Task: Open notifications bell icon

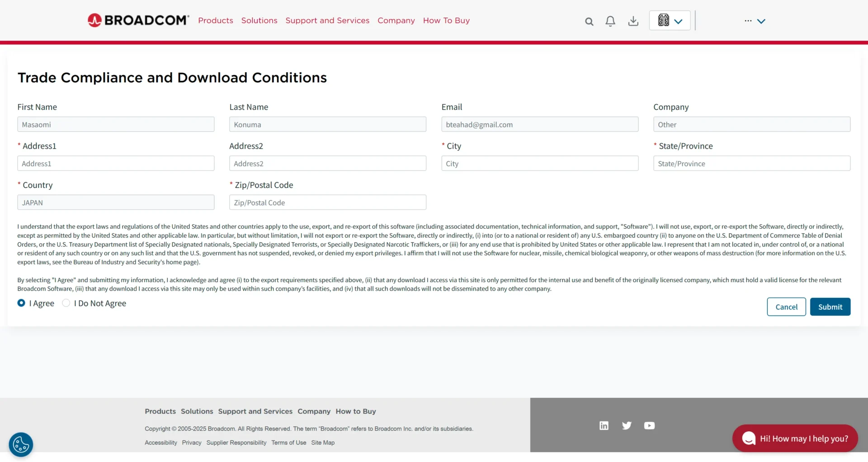Action: click(610, 21)
